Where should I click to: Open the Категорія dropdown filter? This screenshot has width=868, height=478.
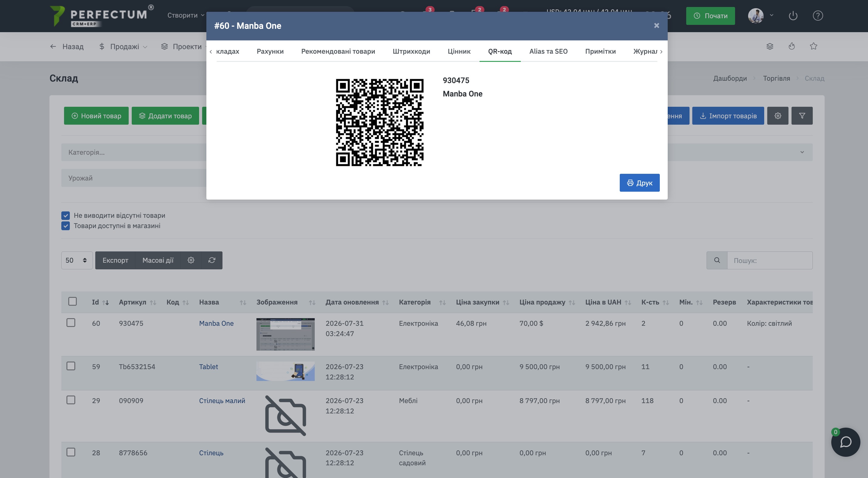pyautogui.click(x=134, y=152)
